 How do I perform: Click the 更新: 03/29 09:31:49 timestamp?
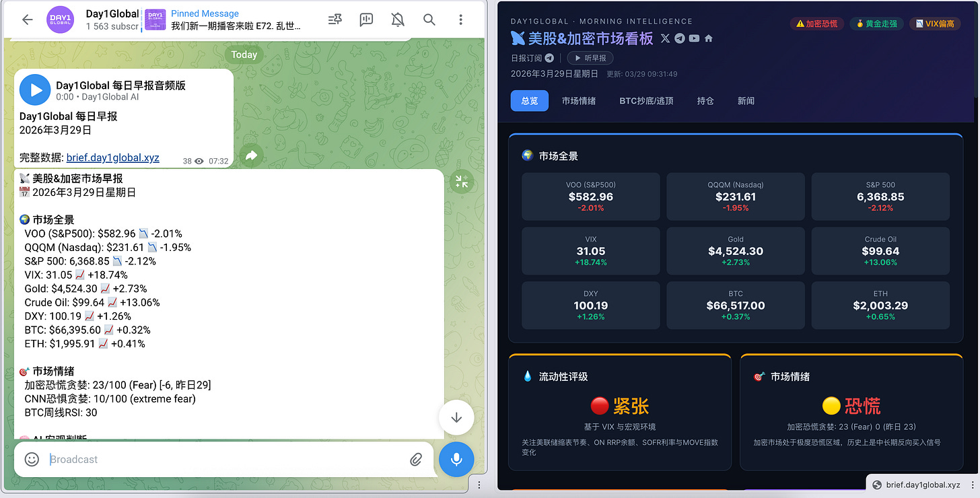(642, 74)
